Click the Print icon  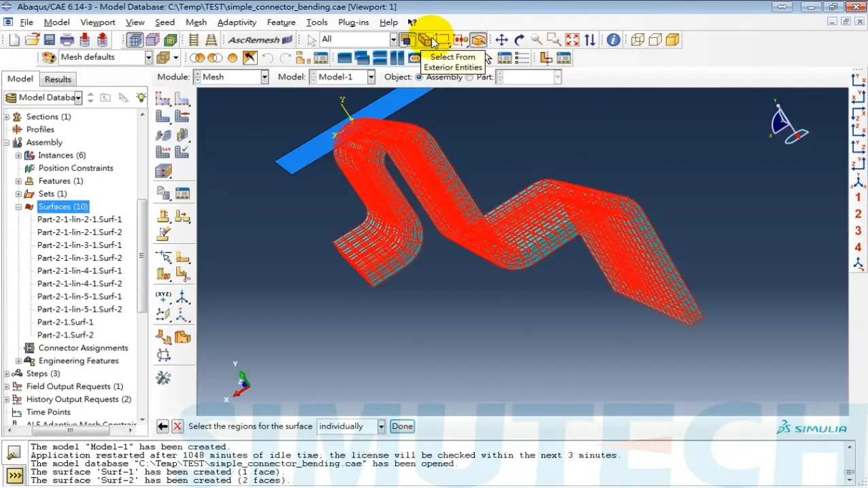point(67,39)
